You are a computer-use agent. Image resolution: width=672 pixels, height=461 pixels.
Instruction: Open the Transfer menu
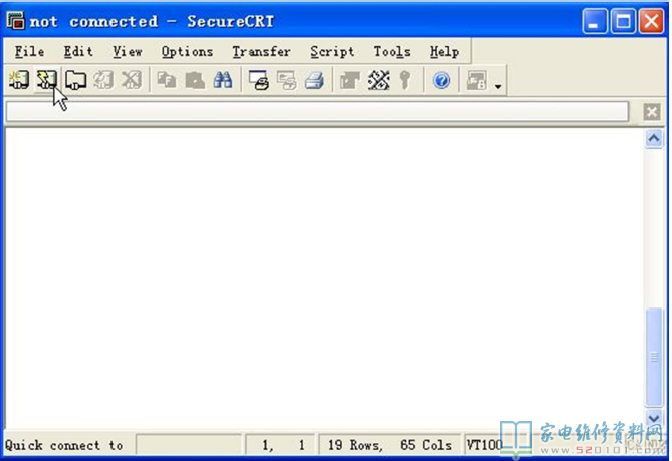coord(261,51)
